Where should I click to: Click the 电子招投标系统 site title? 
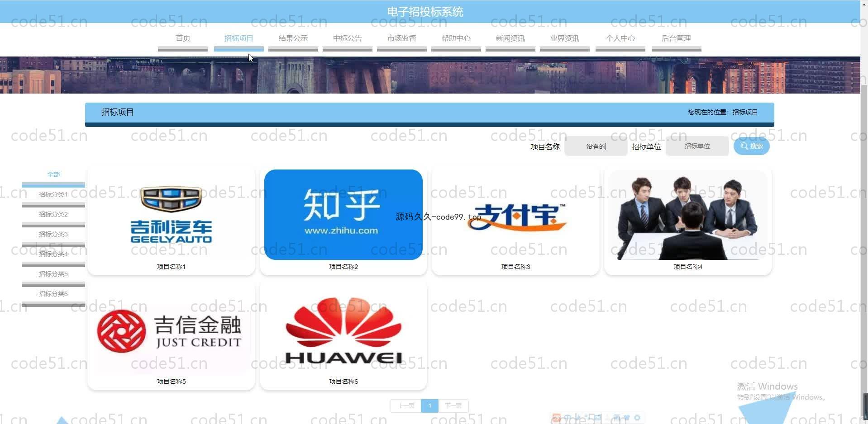tap(425, 12)
